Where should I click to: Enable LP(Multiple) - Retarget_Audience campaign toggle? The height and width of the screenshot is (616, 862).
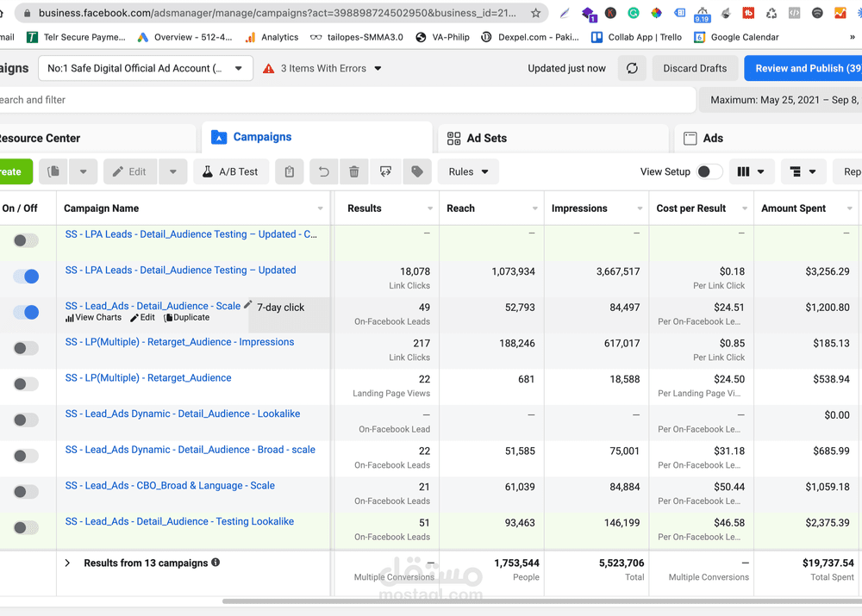(x=26, y=383)
